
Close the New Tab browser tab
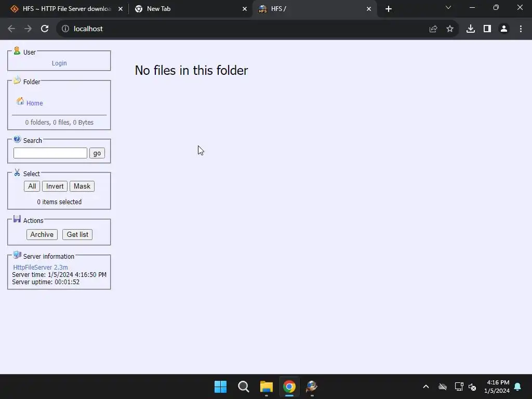click(x=245, y=9)
